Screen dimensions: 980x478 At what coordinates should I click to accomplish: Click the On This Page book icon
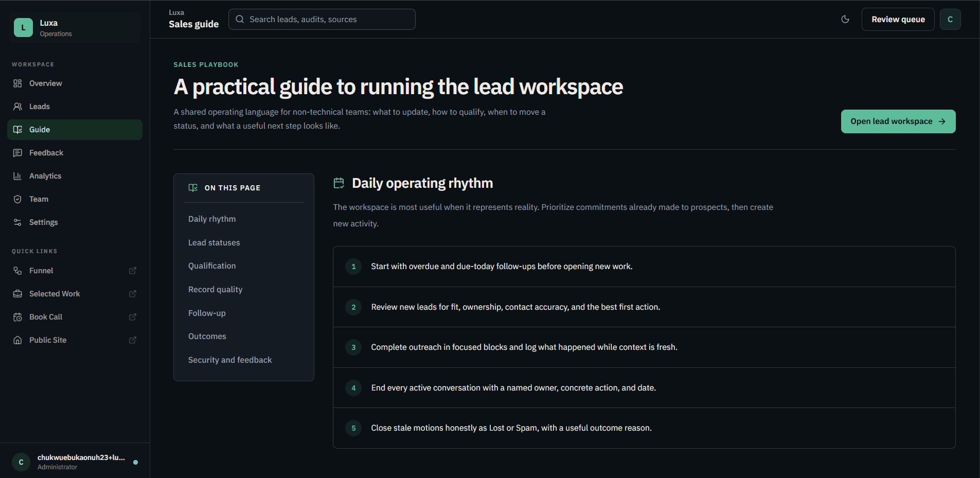pyautogui.click(x=193, y=188)
